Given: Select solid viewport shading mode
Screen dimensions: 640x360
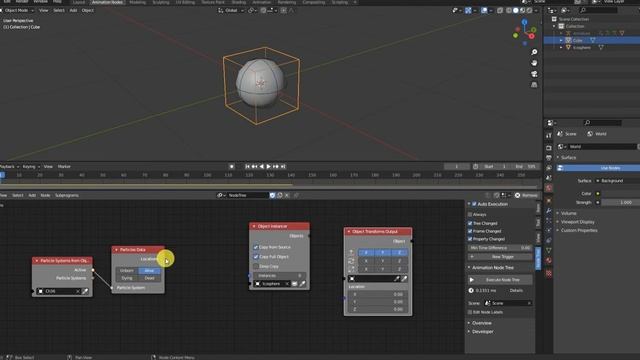Looking at the screenshot, I should tap(516, 11).
